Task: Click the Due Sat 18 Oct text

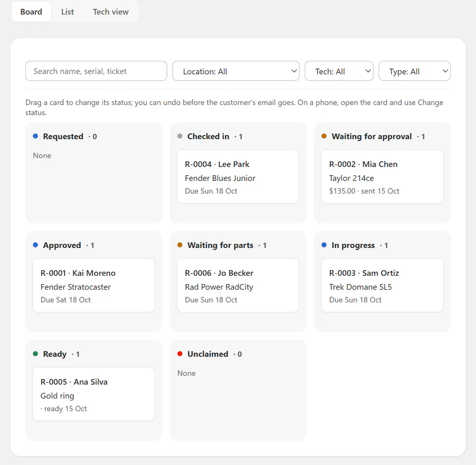Action: [66, 300]
